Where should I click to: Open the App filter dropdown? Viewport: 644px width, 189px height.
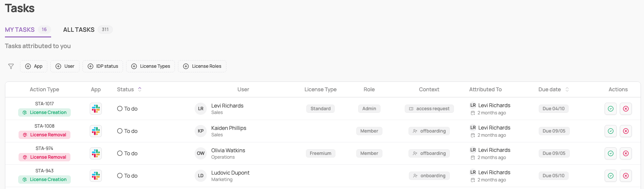pyautogui.click(x=34, y=66)
